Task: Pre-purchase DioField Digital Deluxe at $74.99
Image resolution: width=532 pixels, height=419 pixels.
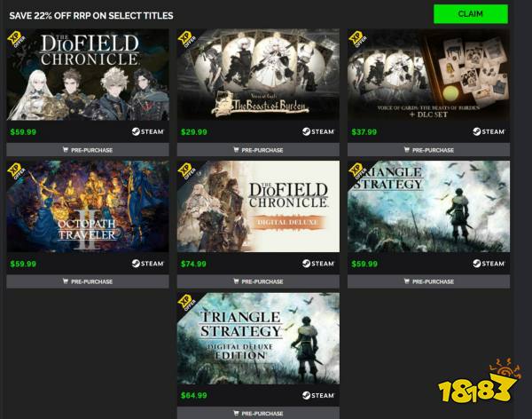Action: [258, 281]
